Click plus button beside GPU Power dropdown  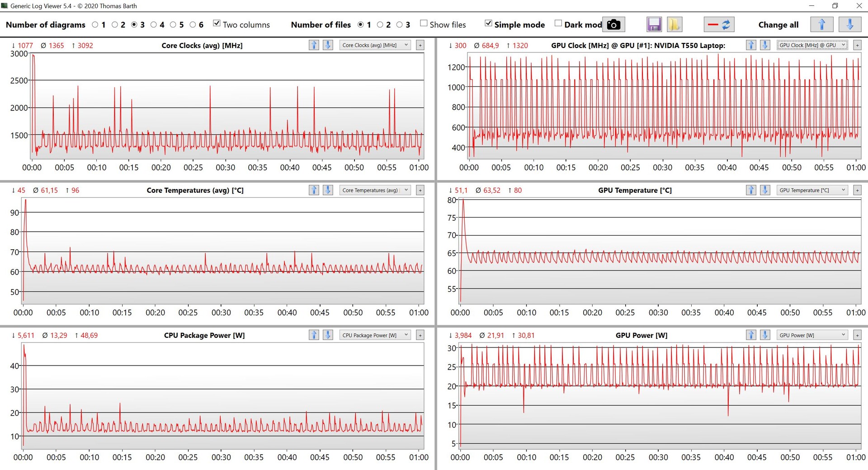point(857,335)
